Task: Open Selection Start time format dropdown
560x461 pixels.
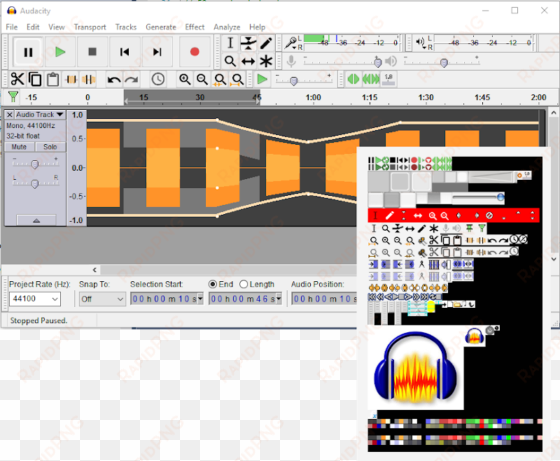Action: 200,299
